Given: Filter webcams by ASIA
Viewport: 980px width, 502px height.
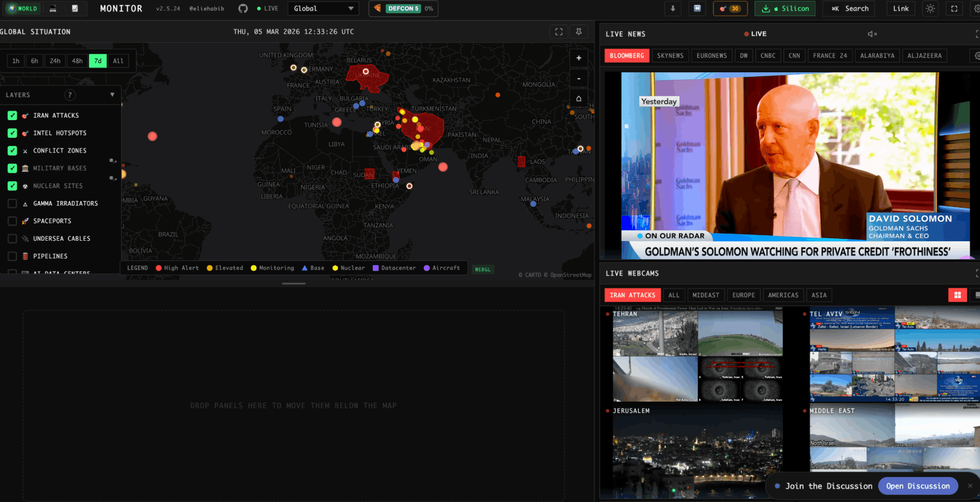Looking at the screenshot, I should point(819,295).
